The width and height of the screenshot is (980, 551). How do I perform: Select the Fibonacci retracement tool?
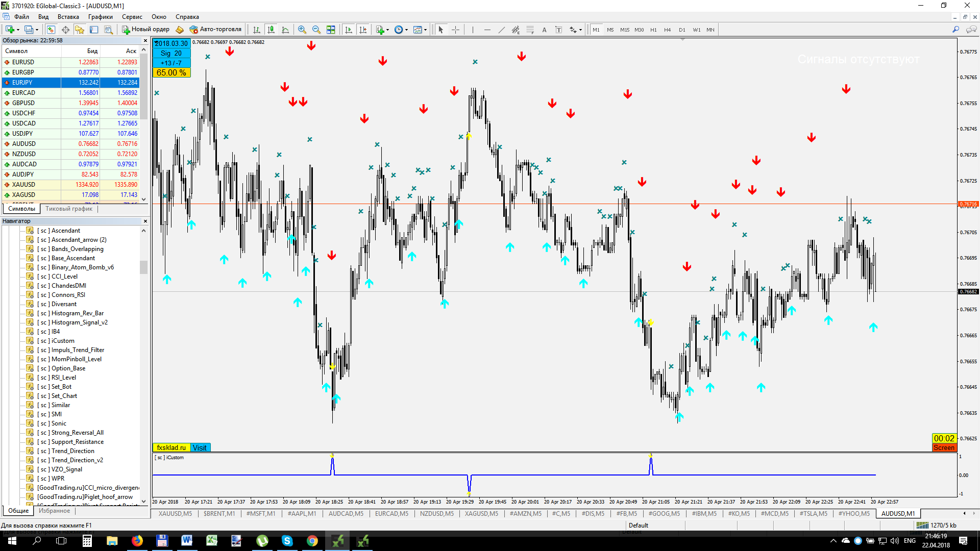click(x=530, y=30)
